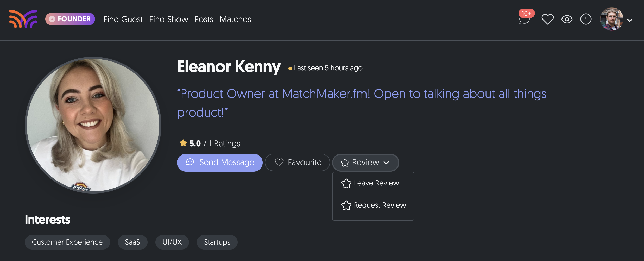
Task: Open the Review dropdown
Action: click(x=365, y=162)
